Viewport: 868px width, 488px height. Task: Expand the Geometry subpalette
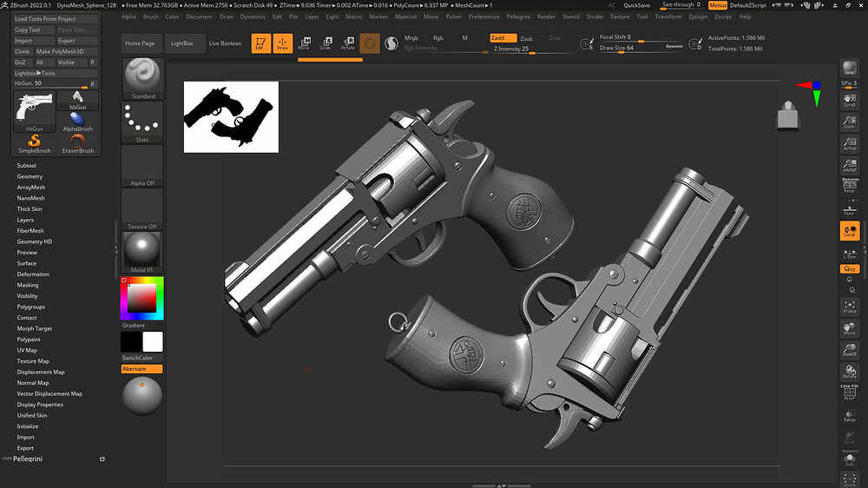click(30, 176)
